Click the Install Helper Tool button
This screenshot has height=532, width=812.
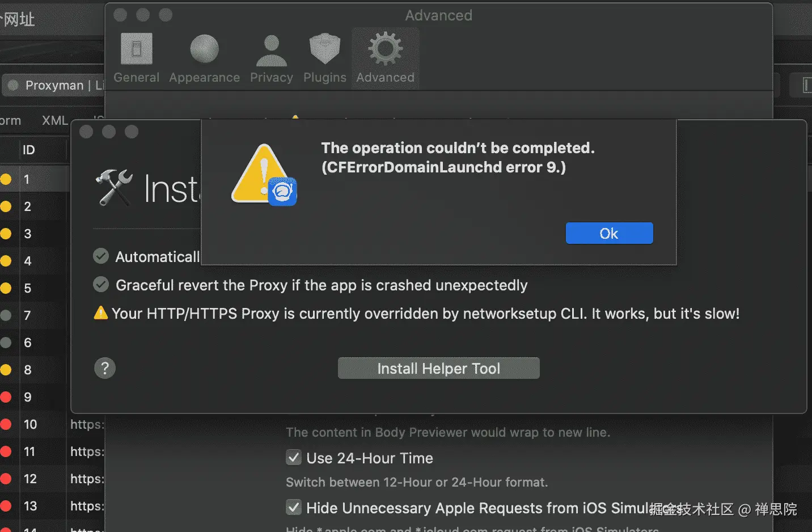[438, 369]
